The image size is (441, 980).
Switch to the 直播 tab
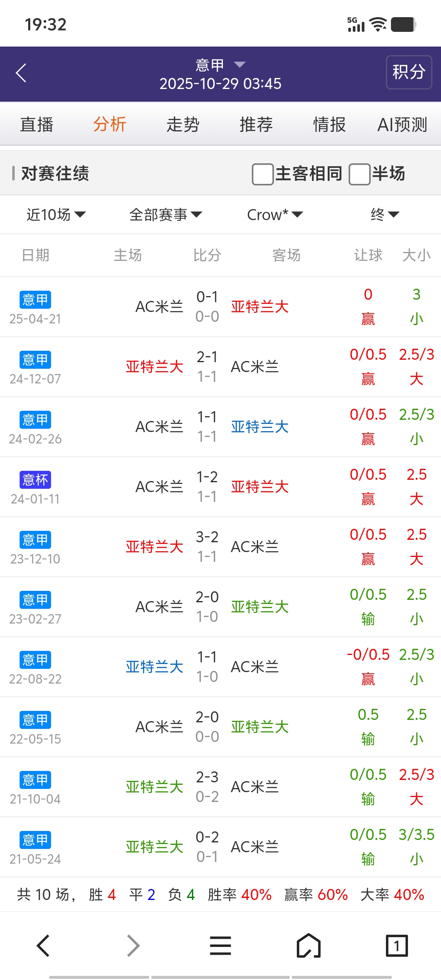pos(37,125)
